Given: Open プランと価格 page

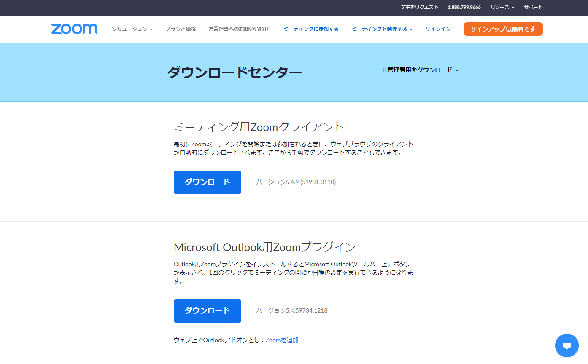Looking at the screenshot, I should [x=181, y=29].
